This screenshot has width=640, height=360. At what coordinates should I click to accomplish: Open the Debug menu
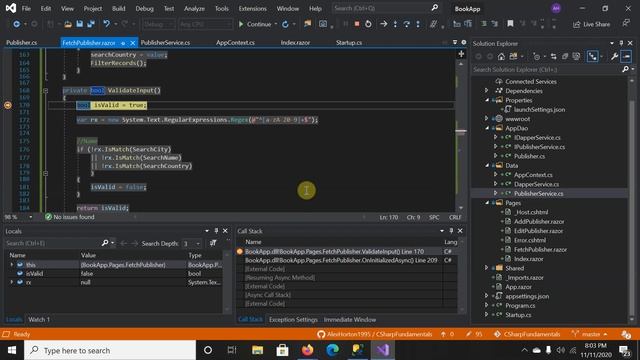(144, 8)
